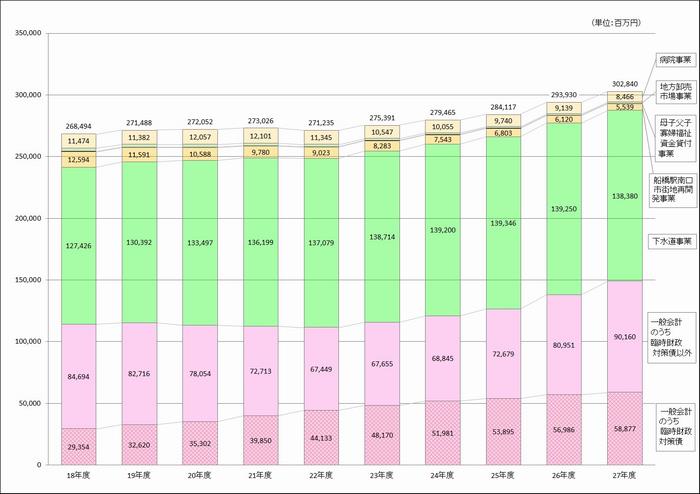
Task: Click the data label 5,539
Action: pyautogui.click(x=625, y=107)
